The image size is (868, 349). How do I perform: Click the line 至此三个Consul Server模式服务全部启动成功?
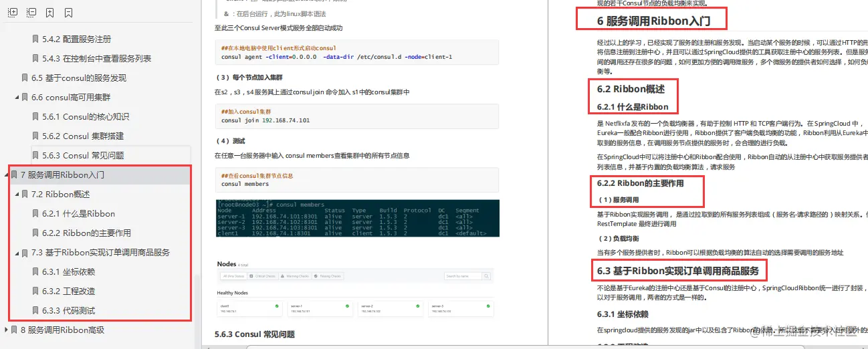[279, 28]
